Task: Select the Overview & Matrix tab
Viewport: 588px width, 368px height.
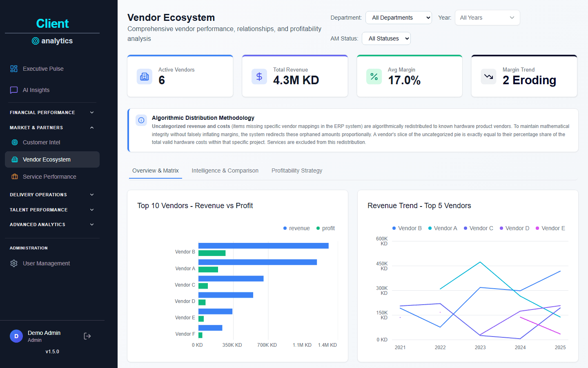Action: point(156,171)
